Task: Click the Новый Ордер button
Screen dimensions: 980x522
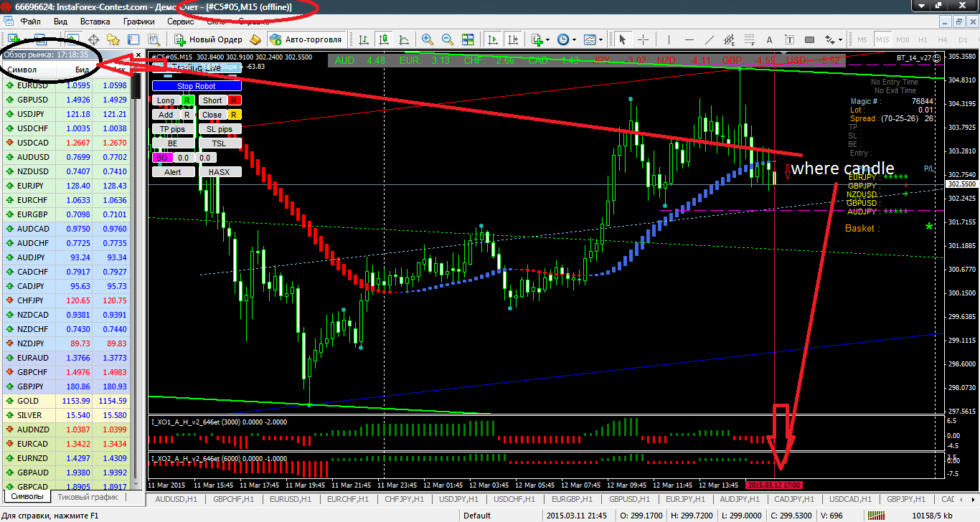Action: (x=207, y=39)
